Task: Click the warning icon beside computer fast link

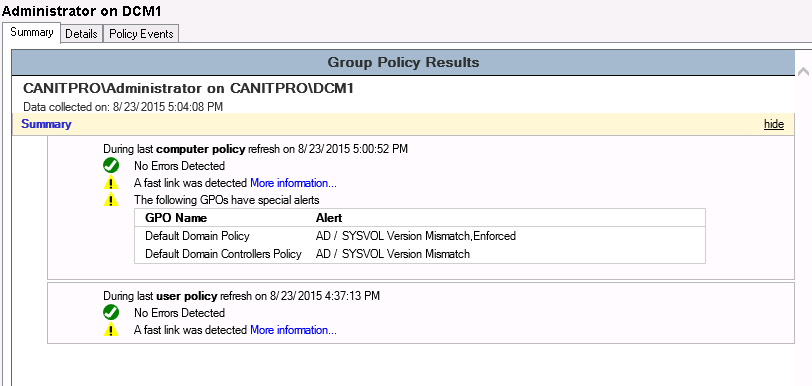Action: (x=111, y=183)
